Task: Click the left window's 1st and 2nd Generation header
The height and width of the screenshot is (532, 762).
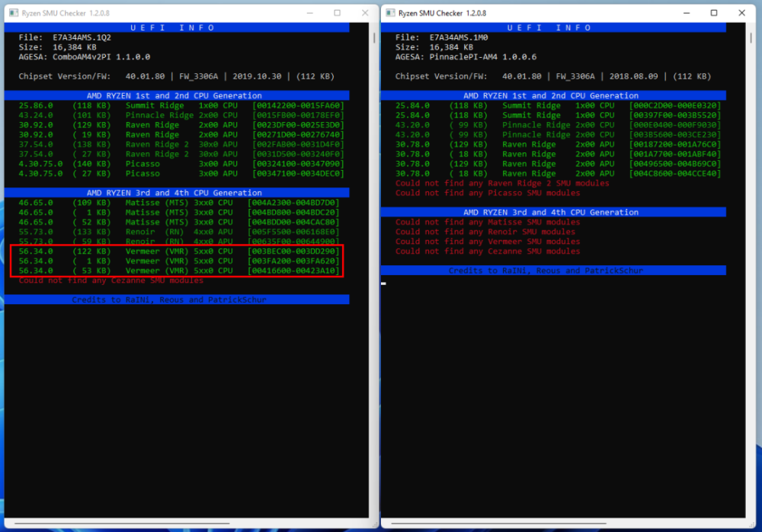Action: coord(177,95)
